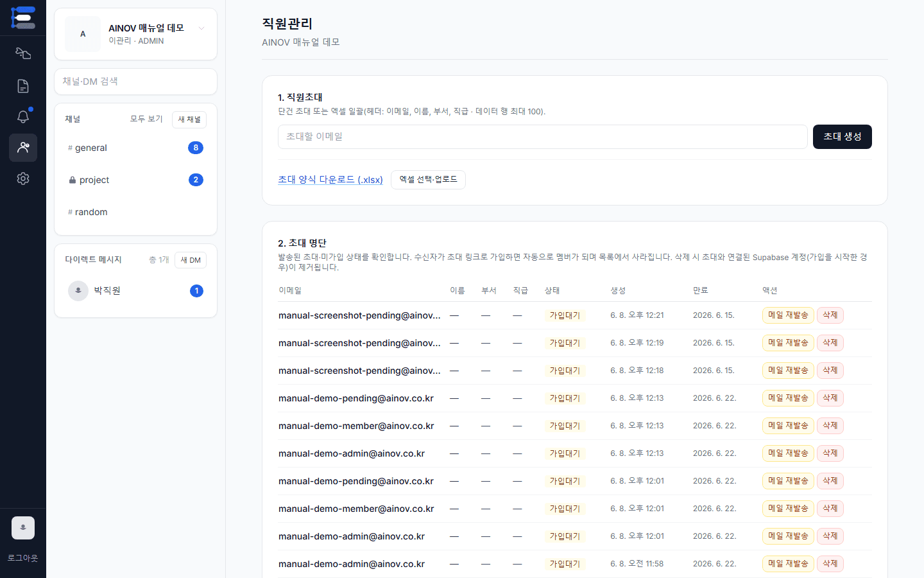Viewport: 924px width, 578px height.
Task: Resend mail for invite created 오후 12:19
Action: pyautogui.click(x=788, y=343)
